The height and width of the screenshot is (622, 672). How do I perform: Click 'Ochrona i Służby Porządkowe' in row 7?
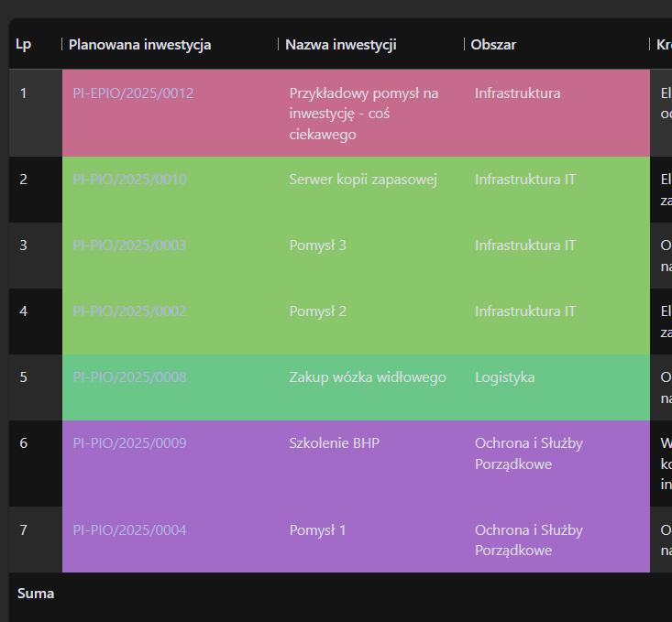tap(557, 540)
